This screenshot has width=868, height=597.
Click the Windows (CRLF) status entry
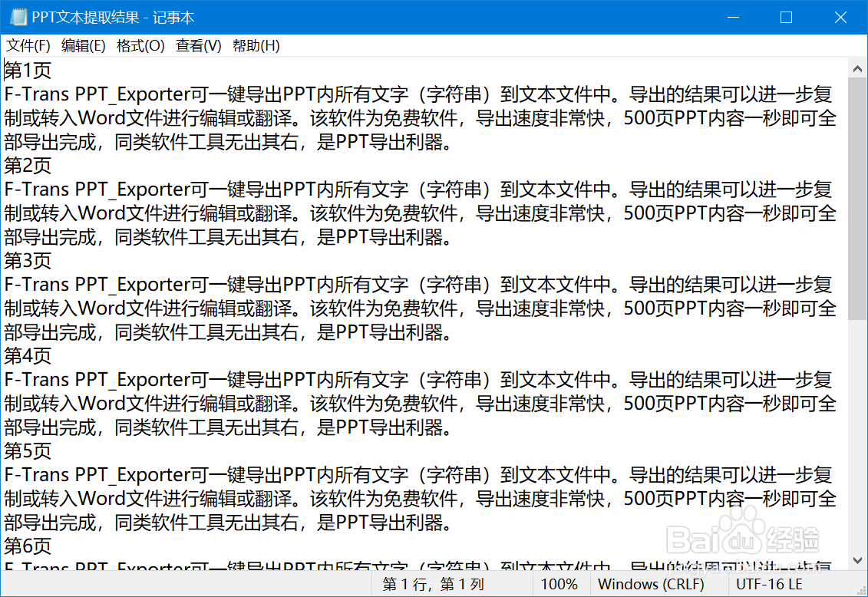651,584
